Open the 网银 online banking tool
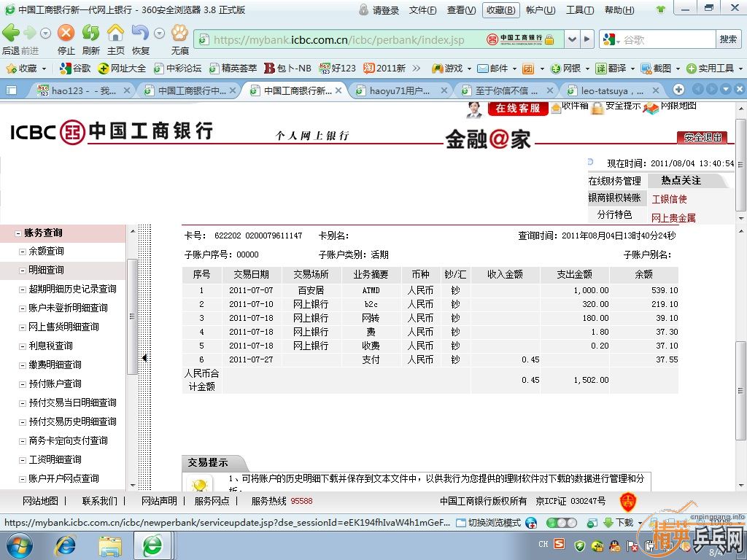 point(565,69)
